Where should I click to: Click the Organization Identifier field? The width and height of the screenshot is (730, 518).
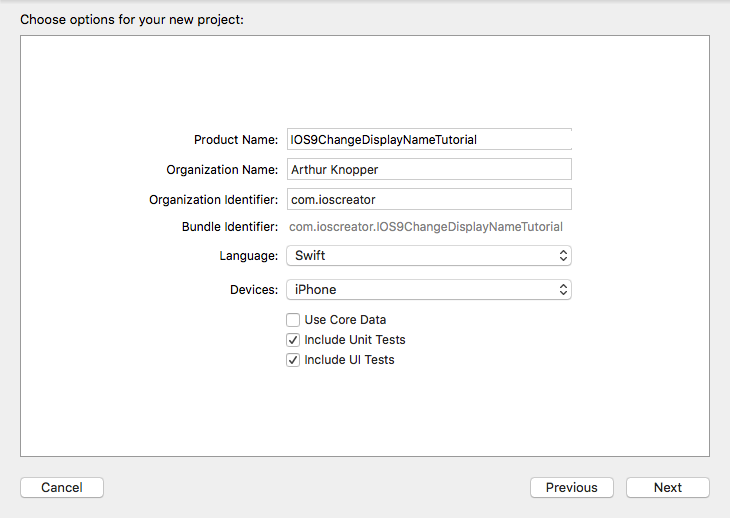428,200
